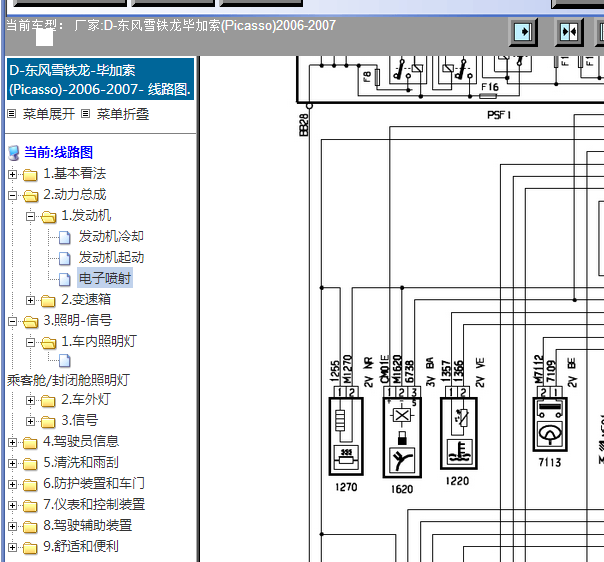
Task: Click the 3.信号 folder icon
Action: point(48,422)
